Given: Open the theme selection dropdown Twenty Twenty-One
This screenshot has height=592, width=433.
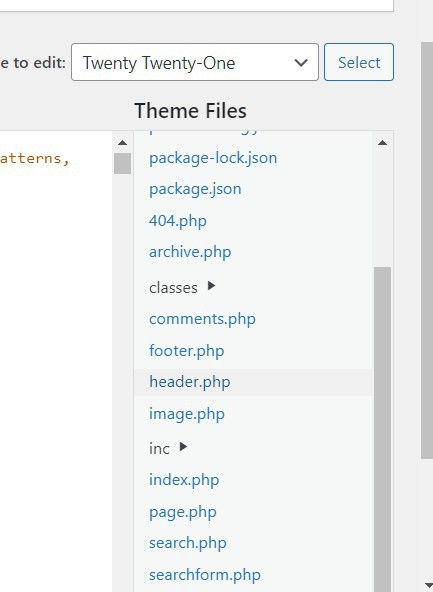Looking at the screenshot, I should pos(195,62).
